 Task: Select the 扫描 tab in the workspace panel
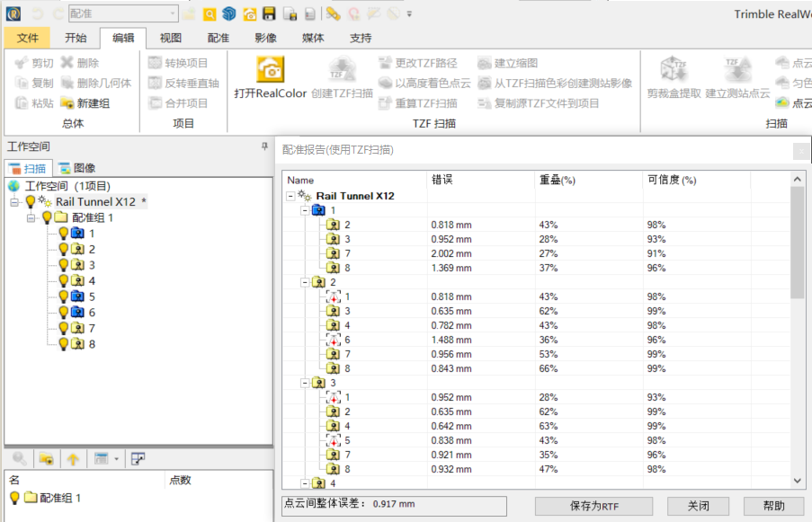pos(29,168)
